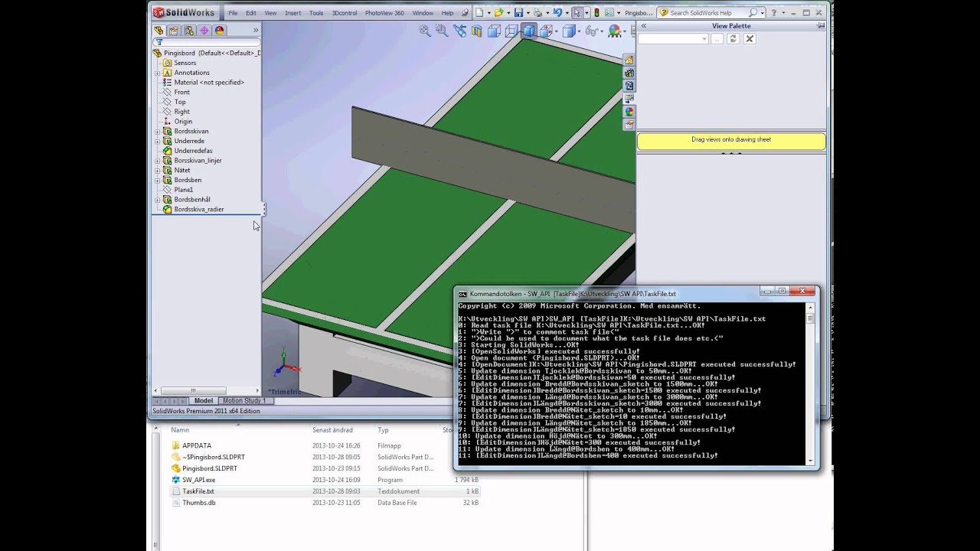The height and width of the screenshot is (551, 980).
Task: Click the Save icon
Action: [518, 12]
